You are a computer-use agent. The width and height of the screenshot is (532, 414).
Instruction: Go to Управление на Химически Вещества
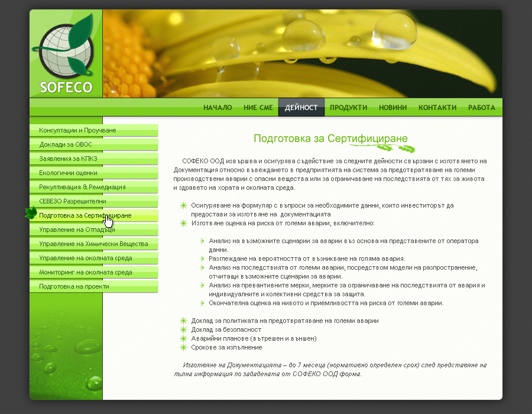(x=93, y=244)
